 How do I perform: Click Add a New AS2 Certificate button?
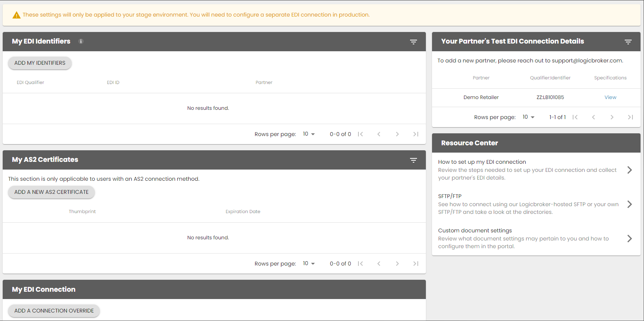pyautogui.click(x=51, y=192)
